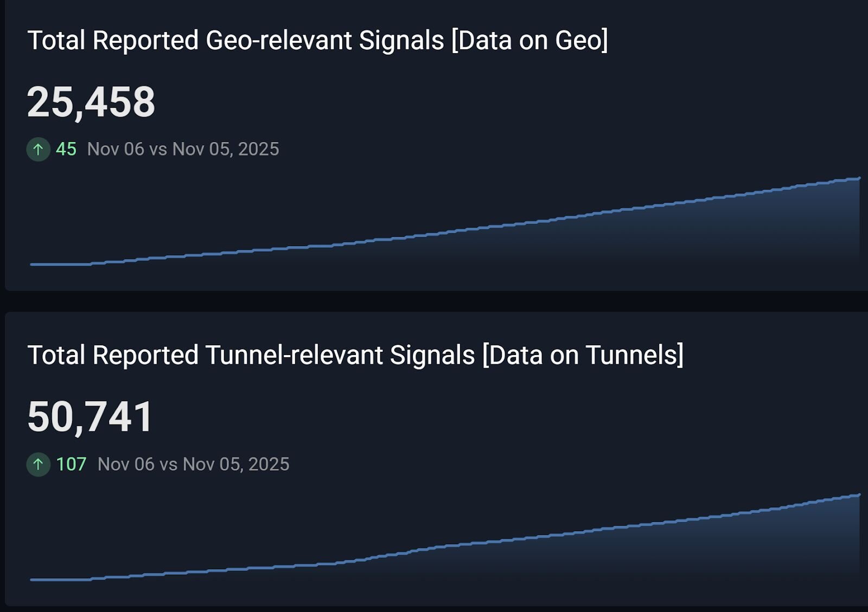This screenshot has width=868, height=612.
Task: Click the date comparison text in Geo card
Action: click(183, 149)
